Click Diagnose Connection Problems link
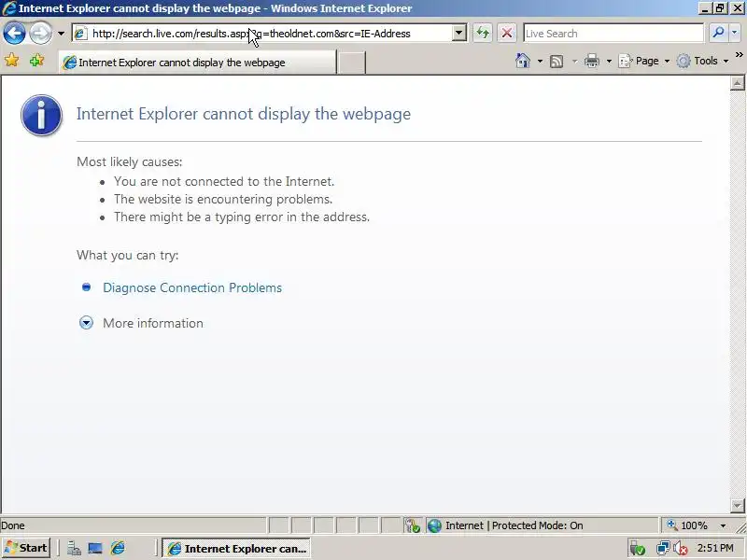Image resolution: width=747 pixels, height=560 pixels. 192,287
